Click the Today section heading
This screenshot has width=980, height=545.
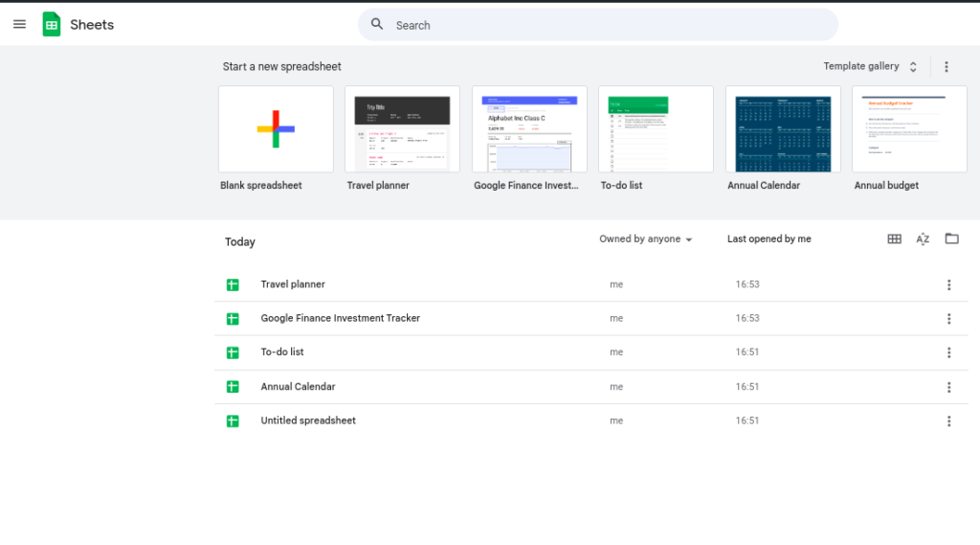click(x=240, y=241)
